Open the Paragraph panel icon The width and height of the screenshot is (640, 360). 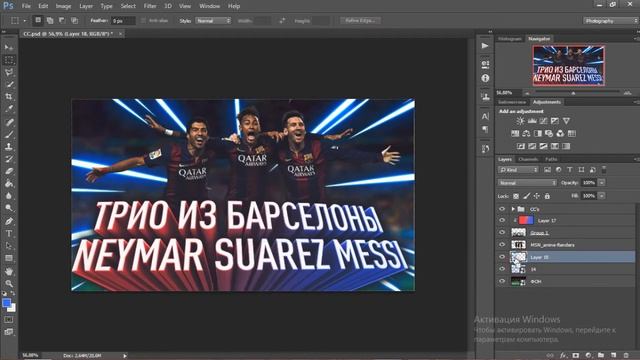pos(485,129)
